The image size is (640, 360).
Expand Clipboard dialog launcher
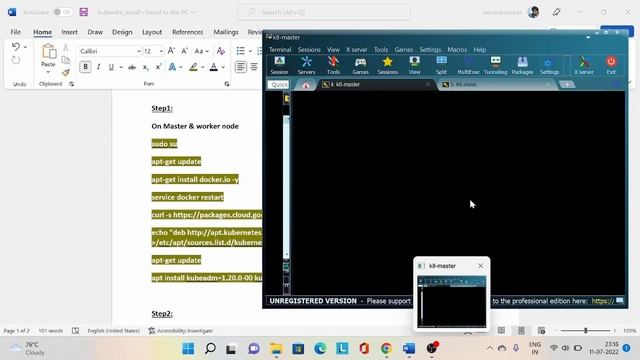(71, 84)
